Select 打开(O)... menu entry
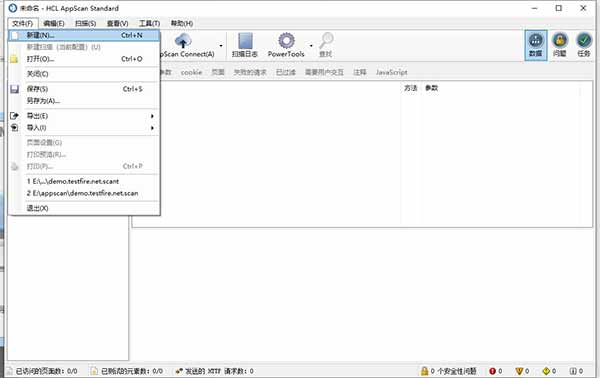The image size is (600, 378). coord(83,59)
